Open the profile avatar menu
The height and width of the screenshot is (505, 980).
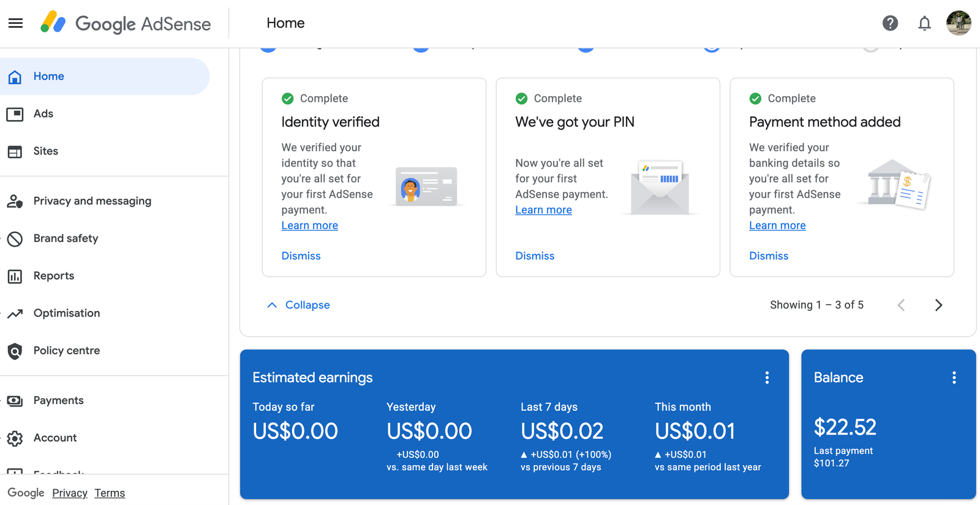click(959, 23)
